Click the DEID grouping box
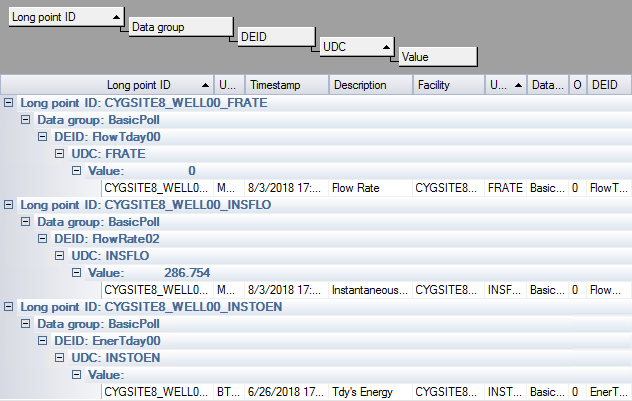This screenshot has width=632, height=401. (276, 37)
